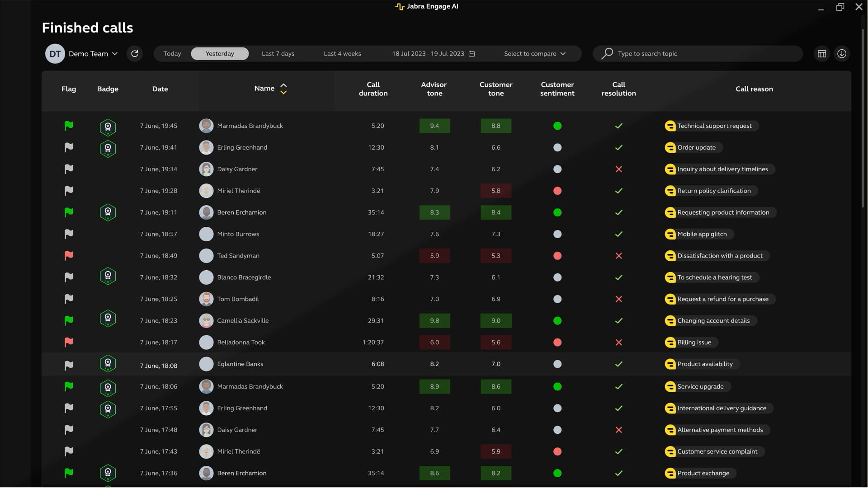Viewport: 868px width, 488px height.
Task: Toggle green flag on Beren Erchamion 19:11 call
Action: (69, 212)
